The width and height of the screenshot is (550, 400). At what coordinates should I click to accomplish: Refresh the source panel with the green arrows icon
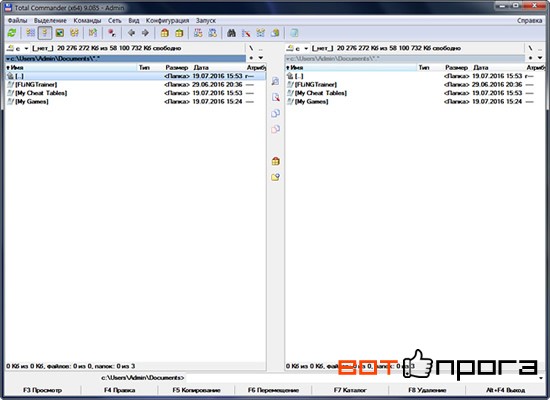[12, 33]
